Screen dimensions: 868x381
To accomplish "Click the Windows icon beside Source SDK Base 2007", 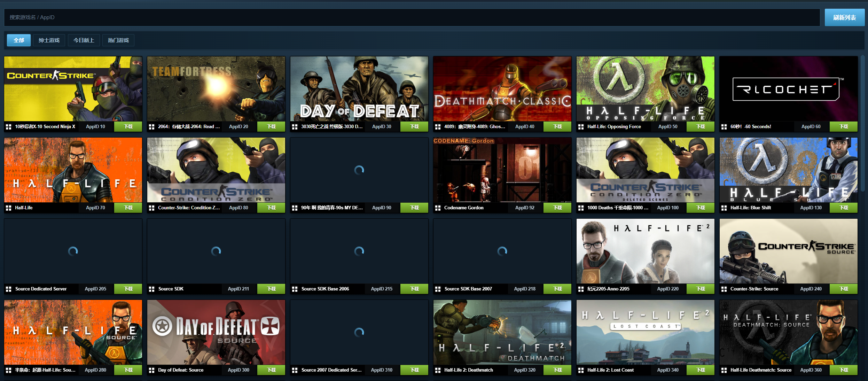I will [438, 289].
